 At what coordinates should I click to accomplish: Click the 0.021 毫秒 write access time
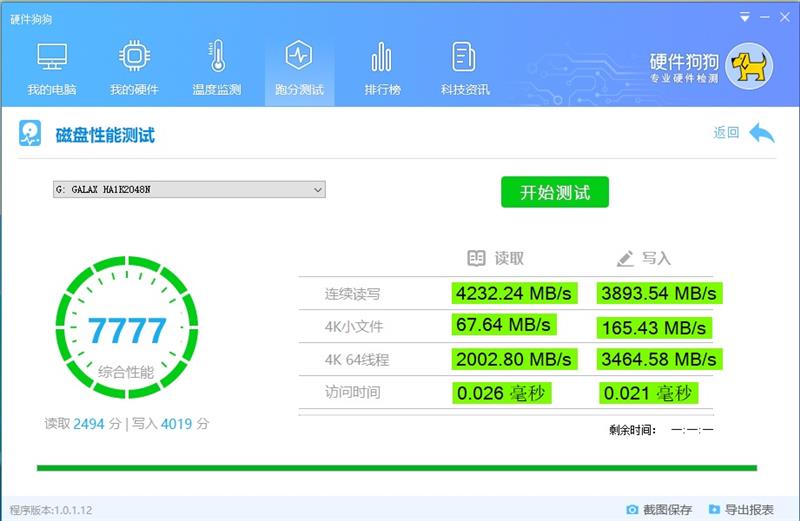648,393
